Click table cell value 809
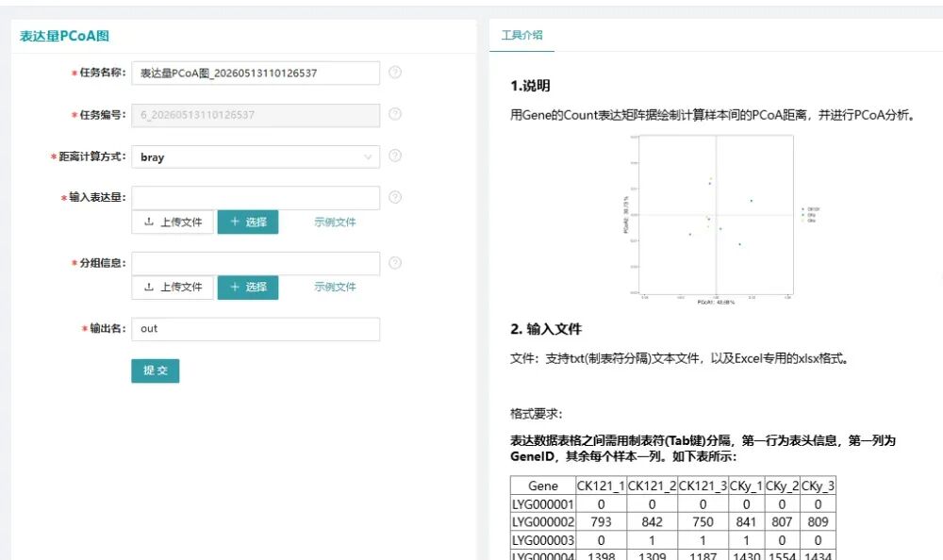The height and width of the screenshot is (560, 943). click(818, 522)
